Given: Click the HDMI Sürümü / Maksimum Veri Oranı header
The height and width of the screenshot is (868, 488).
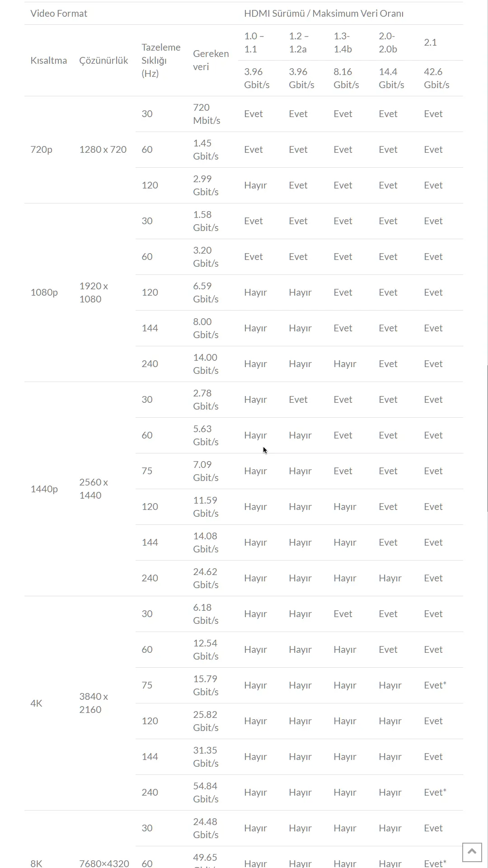Looking at the screenshot, I should (324, 14).
